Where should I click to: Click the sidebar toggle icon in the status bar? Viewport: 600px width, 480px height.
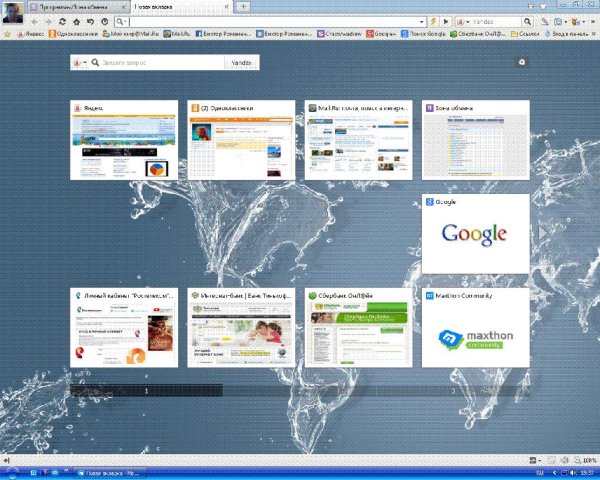click(x=6, y=460)
